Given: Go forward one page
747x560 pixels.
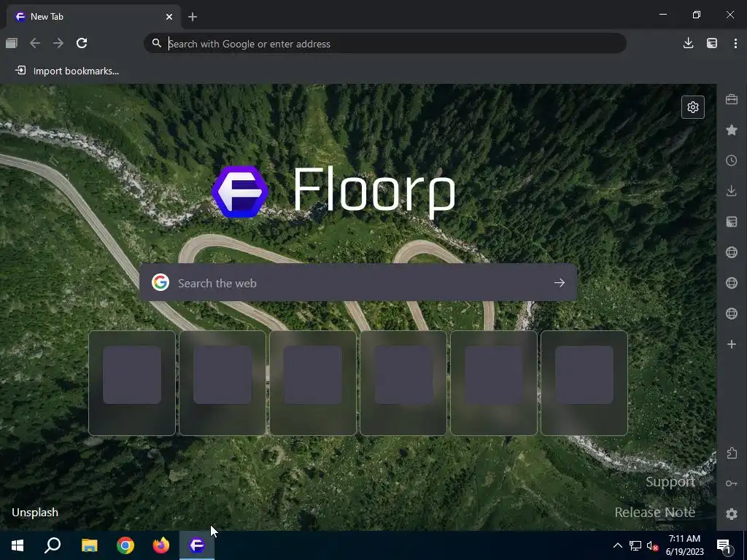Looking at the screenshot, I should click(58, 43).
